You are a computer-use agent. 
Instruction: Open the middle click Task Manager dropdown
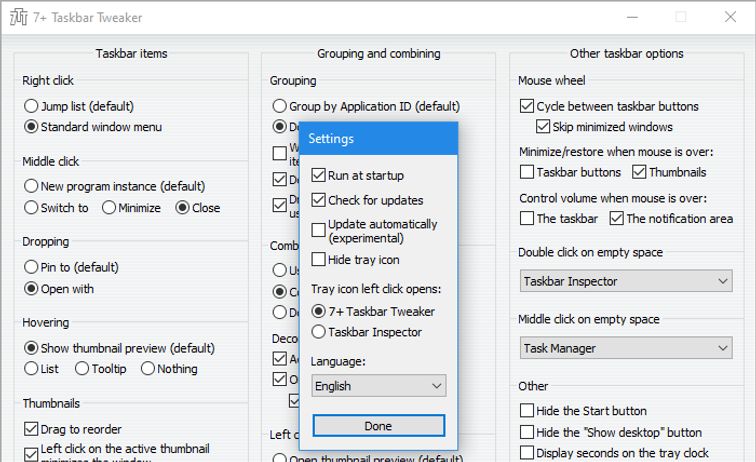coord(626,349)
